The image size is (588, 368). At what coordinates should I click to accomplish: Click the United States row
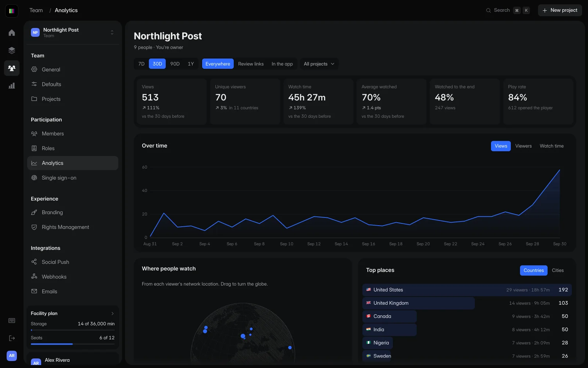pos(467,290)
